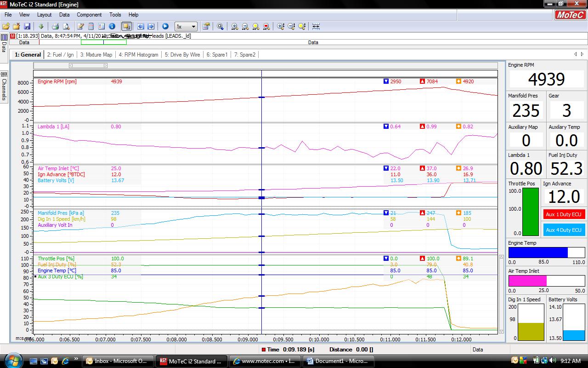Save with the floppy disk icon
The width and height of the screenshot is (588, 368).
pyautogui.click(x=27, y=27)
